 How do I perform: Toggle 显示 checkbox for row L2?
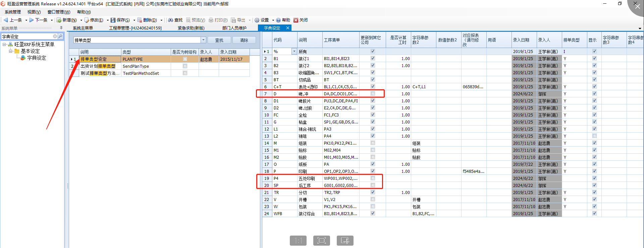point(594,136)
